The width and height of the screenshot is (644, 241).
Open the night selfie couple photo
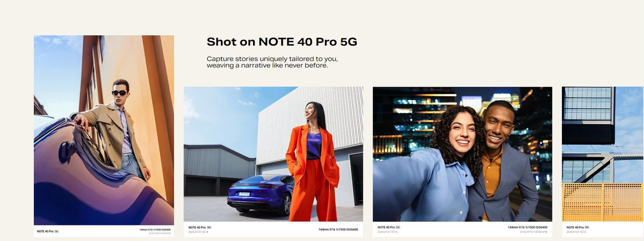pyautogui.click(x=462, y=154)
